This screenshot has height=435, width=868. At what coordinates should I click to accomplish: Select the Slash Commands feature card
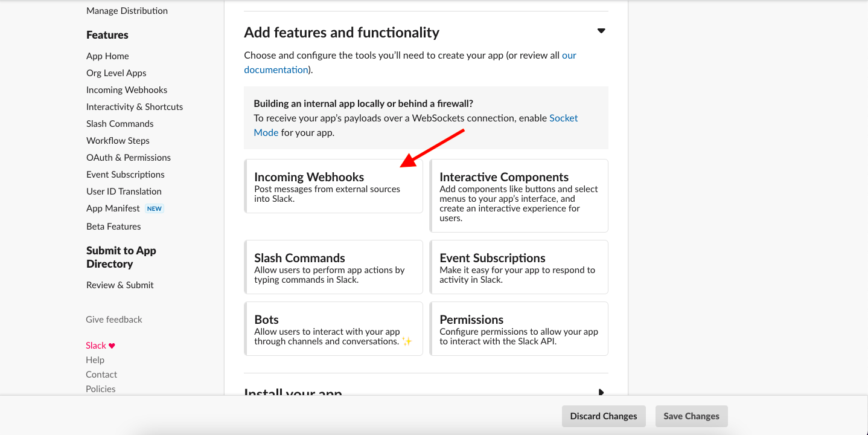click(334, 267)
